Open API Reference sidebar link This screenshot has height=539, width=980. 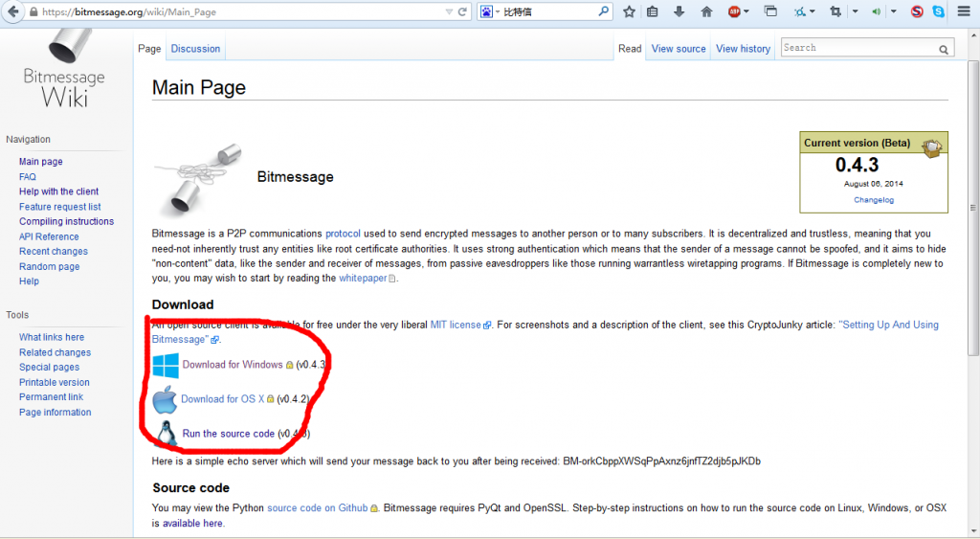(49, 236)
